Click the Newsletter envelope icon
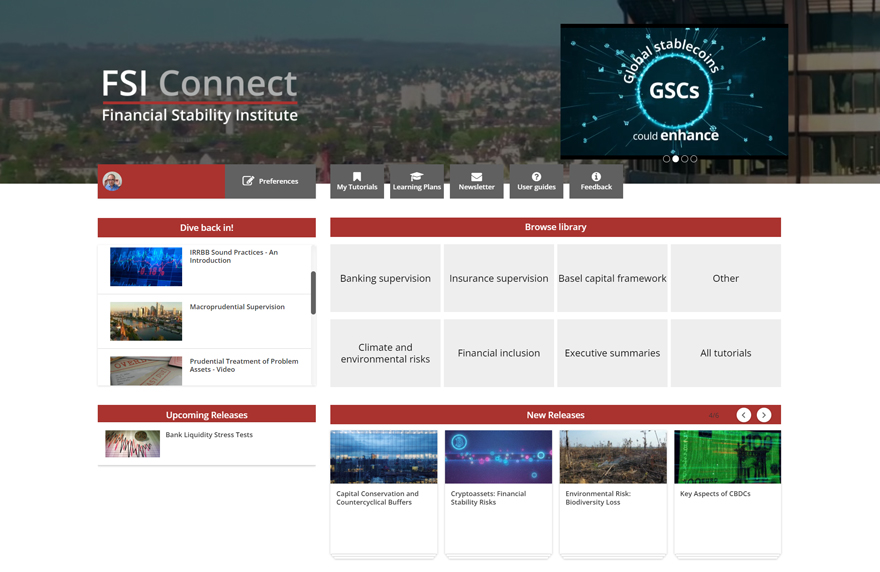The width and height of the screenshot is (880, 572). [476, 177]
